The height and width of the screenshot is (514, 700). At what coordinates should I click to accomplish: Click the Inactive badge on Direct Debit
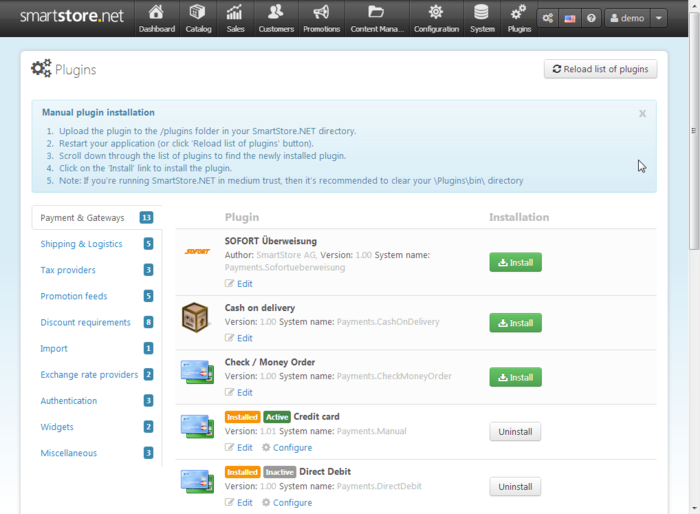click(x=279, y=472)
